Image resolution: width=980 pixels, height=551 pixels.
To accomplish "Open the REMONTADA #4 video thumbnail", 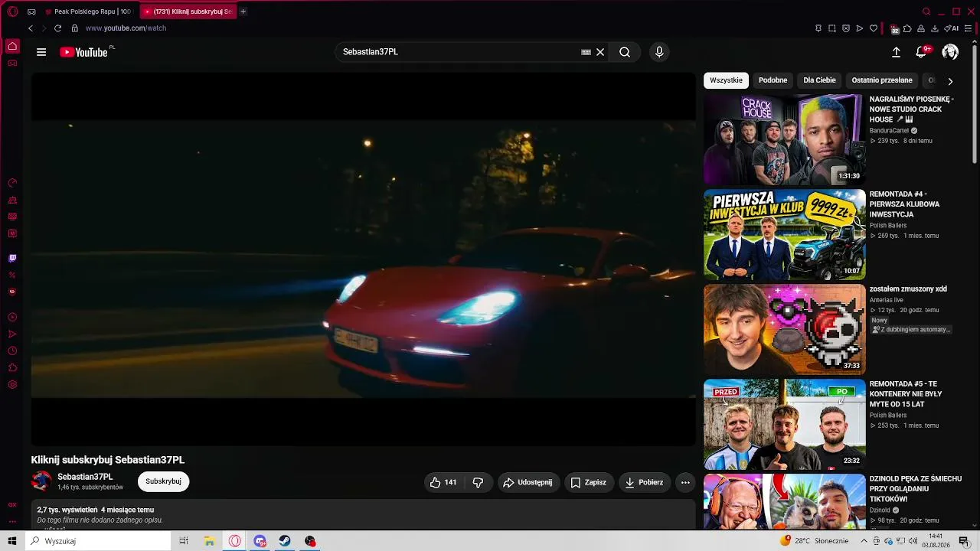I will pyautogui.click(x=785, y=234).
